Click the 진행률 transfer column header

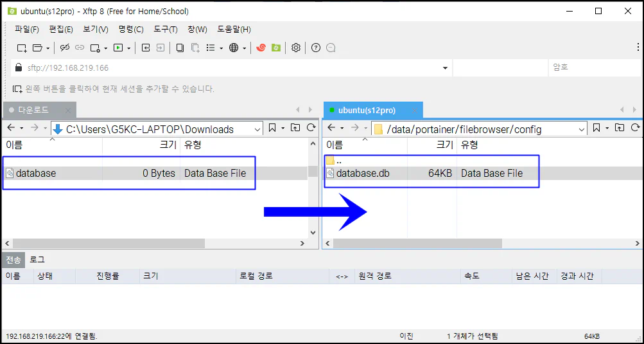click(x=108, y=276)
